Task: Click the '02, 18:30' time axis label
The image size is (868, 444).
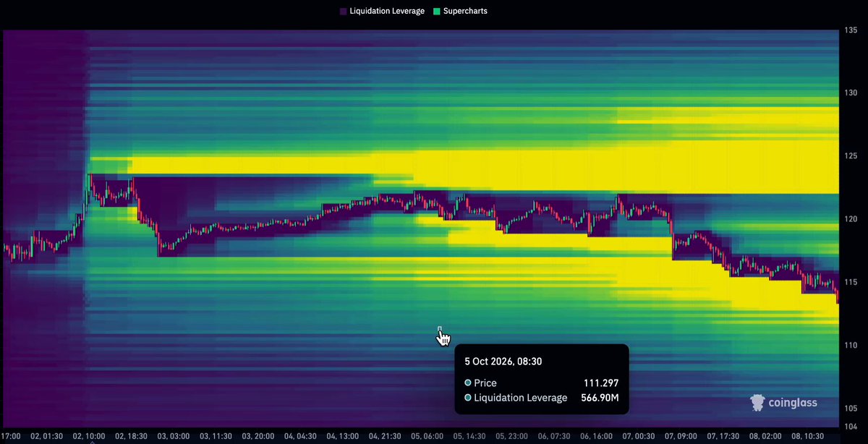Action: [131, 437]
